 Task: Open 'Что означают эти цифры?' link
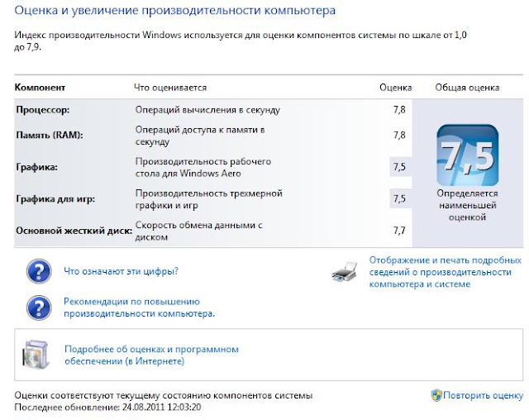coord(122,271)
